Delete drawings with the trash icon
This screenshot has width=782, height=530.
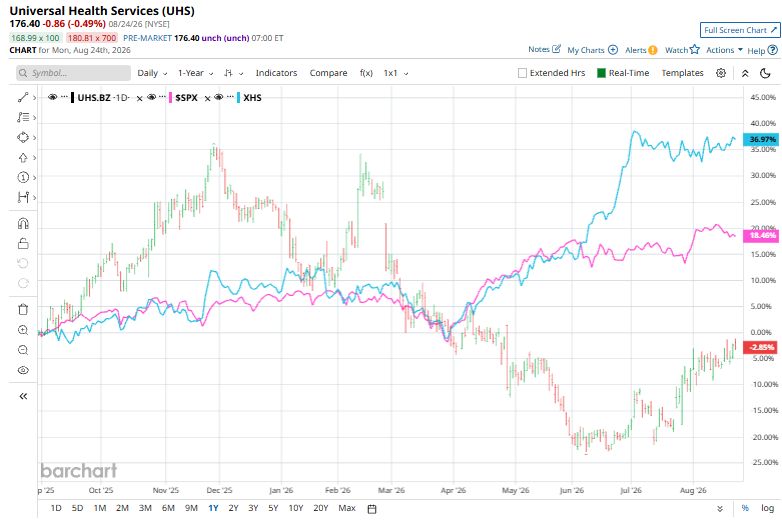tap(23, 310)
